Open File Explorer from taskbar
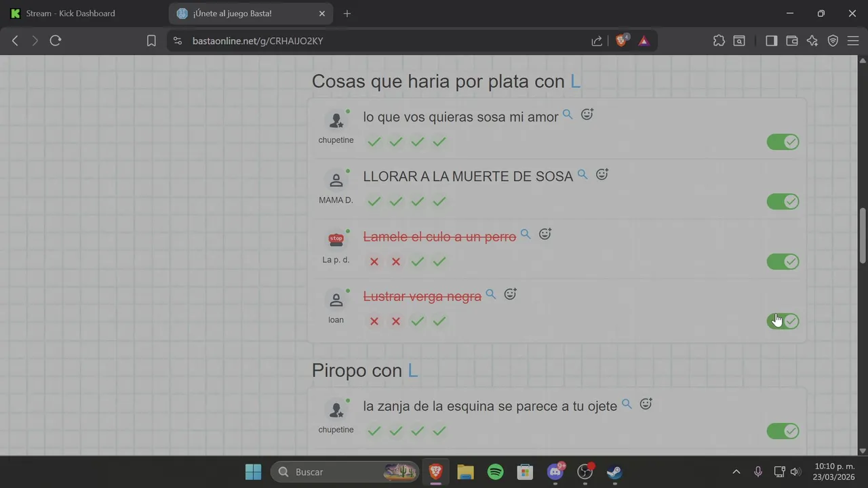Viewport: 868px width, 488px height. pos(465,472)
